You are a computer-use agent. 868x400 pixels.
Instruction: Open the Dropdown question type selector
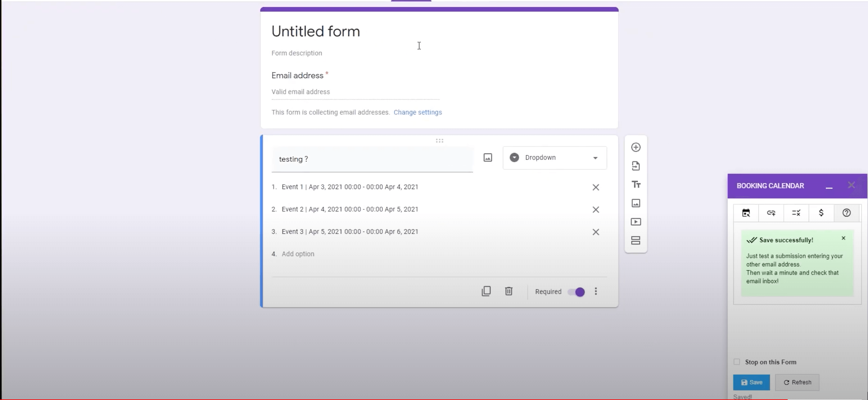tap(555, 158)
